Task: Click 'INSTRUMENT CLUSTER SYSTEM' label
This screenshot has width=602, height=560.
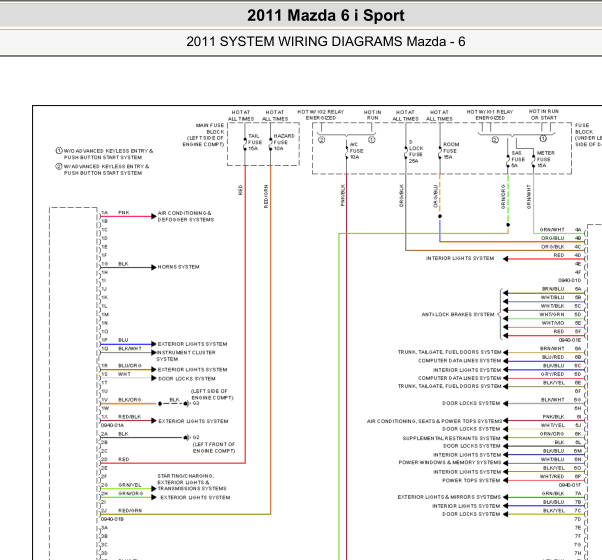Action: click(x=186, y=356)
